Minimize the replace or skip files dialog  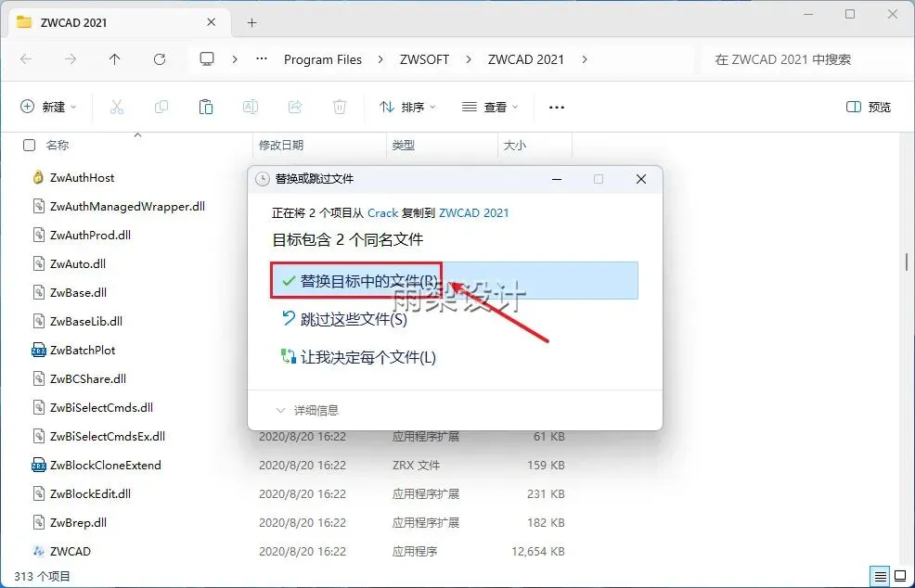pyautogui.click(x=557, y=179)
